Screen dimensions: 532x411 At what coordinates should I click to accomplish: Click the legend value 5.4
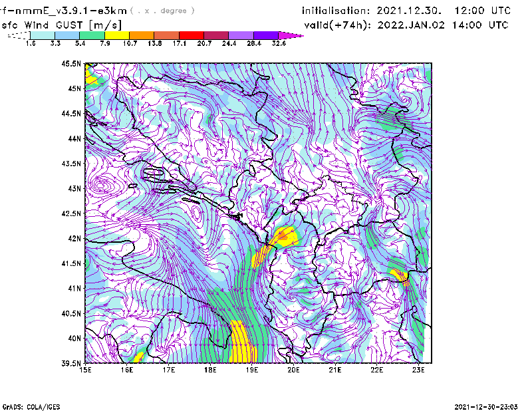click(x=80, y=43)
